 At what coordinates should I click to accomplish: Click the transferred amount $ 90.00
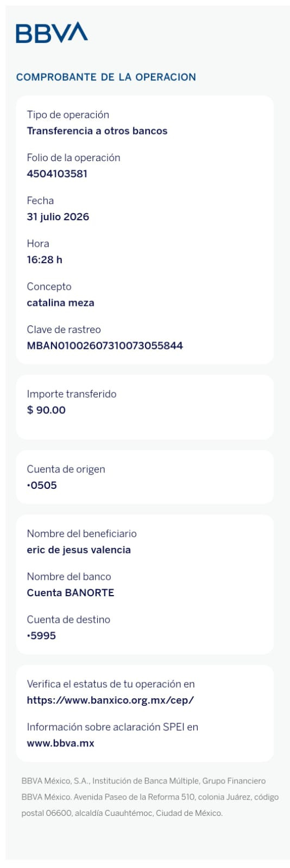(46, 410)
